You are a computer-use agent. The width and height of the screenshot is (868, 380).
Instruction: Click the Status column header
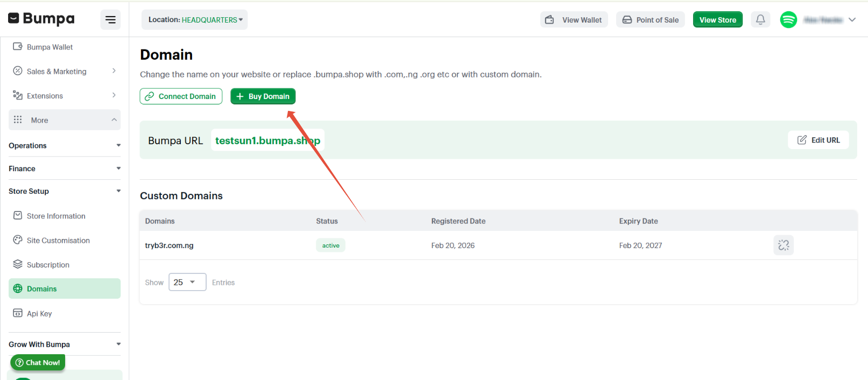pyautogui.click(x=327, y=221)
